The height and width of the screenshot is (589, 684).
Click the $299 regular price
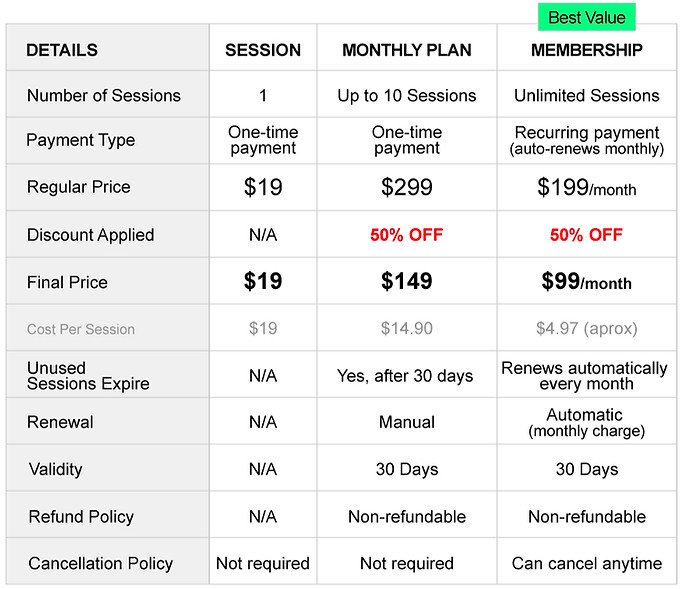tap(407, 187)
